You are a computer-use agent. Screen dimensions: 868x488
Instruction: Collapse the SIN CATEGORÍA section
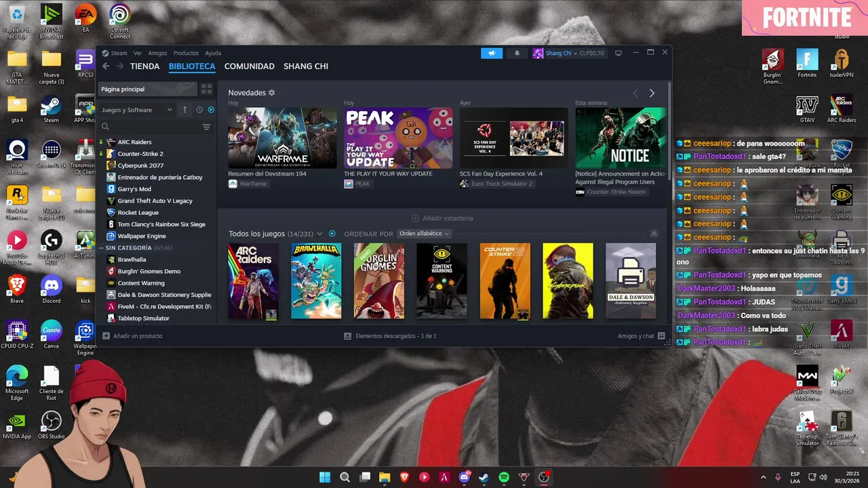[102, 248]
